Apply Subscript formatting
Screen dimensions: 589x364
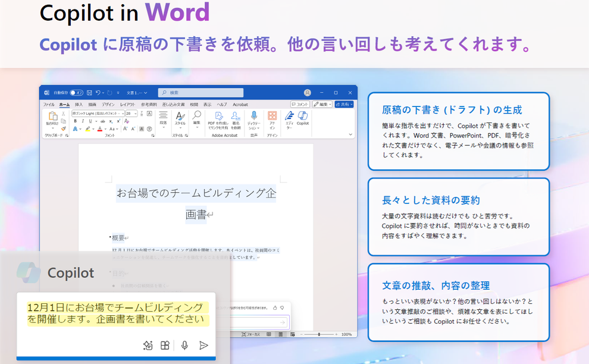[x=111, y=121]
